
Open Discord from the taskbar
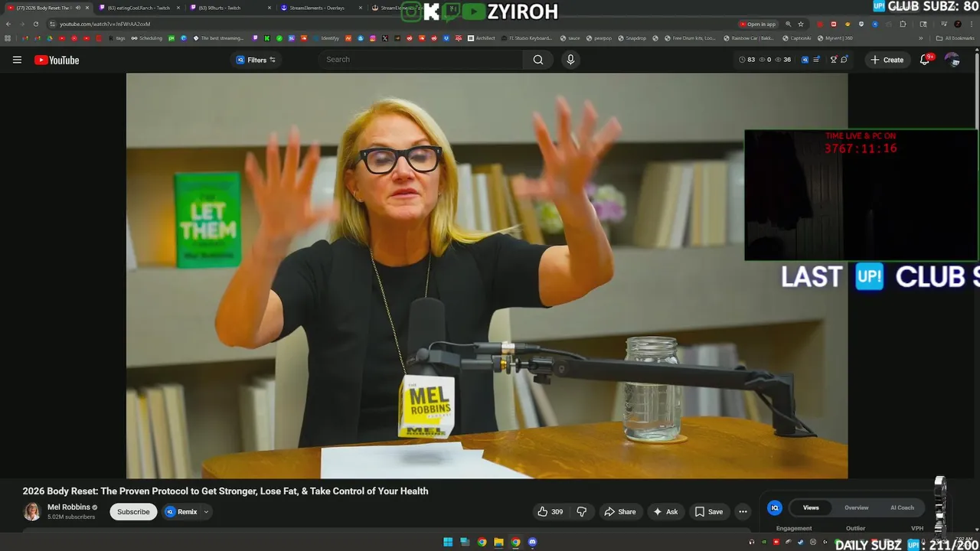coord(532,543)
